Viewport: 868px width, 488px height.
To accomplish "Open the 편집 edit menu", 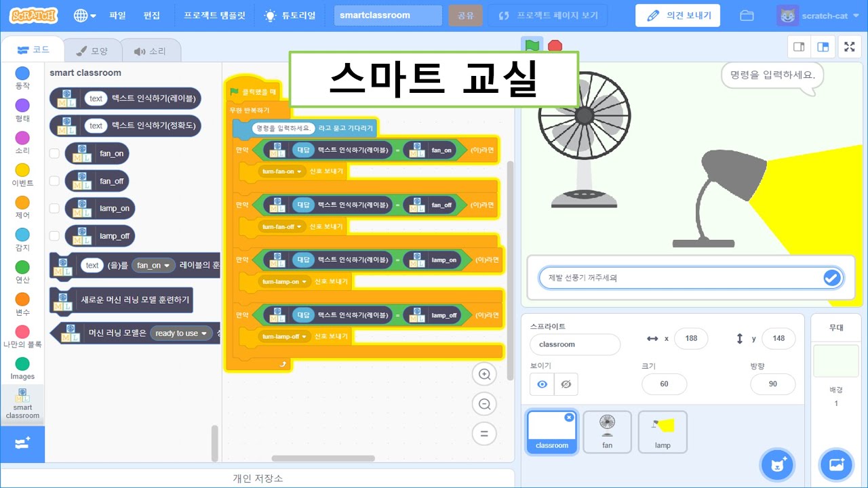I will 152,15.
